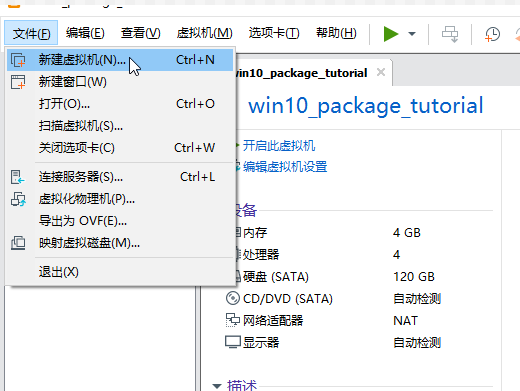Select 扫描虚拟机(S)... entry
Screen dimensions: 520x391
point(120,126)
